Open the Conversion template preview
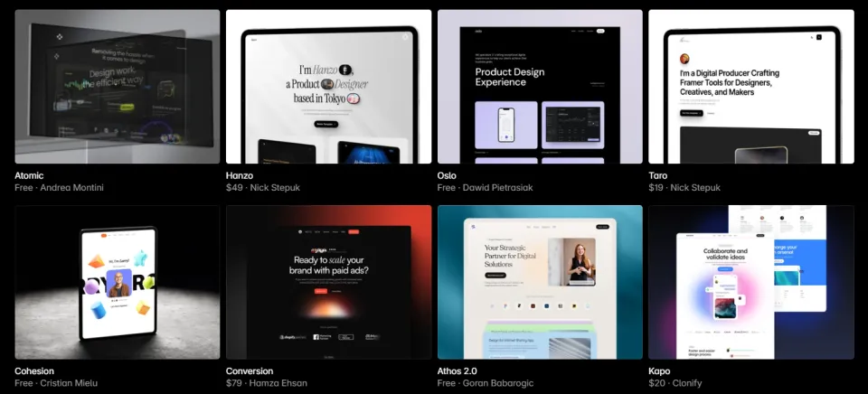868x394 pixels. pyautogui.click(x=329, y=282)
